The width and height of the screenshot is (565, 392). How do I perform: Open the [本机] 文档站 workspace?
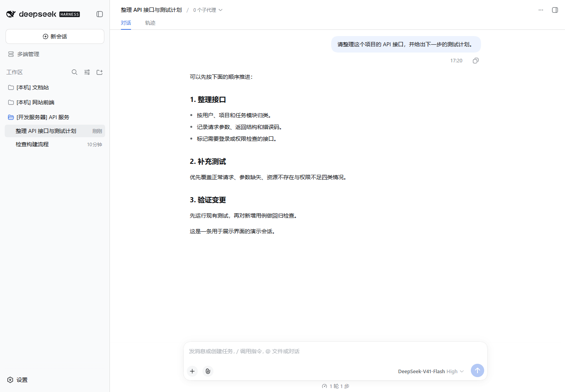pyautogui.click(x=55, y=87)
